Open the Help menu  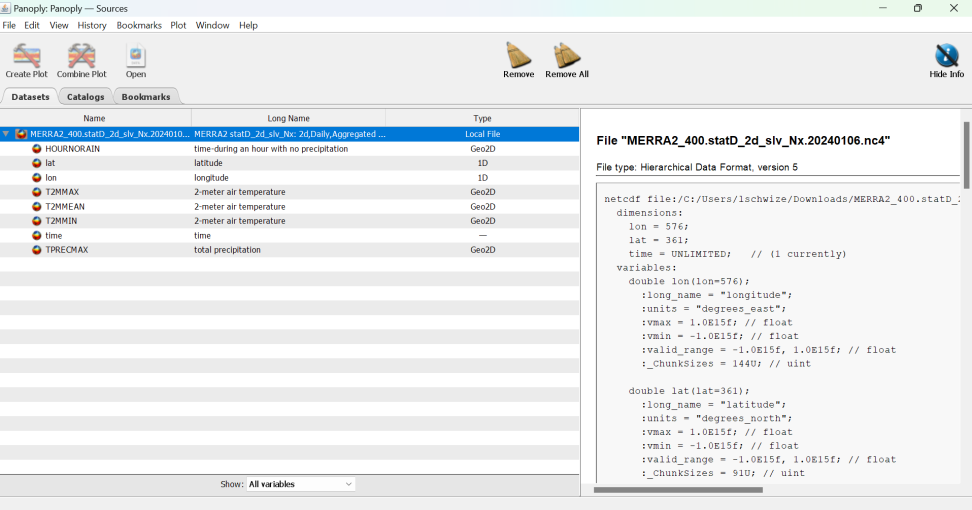tap(249, 25)
